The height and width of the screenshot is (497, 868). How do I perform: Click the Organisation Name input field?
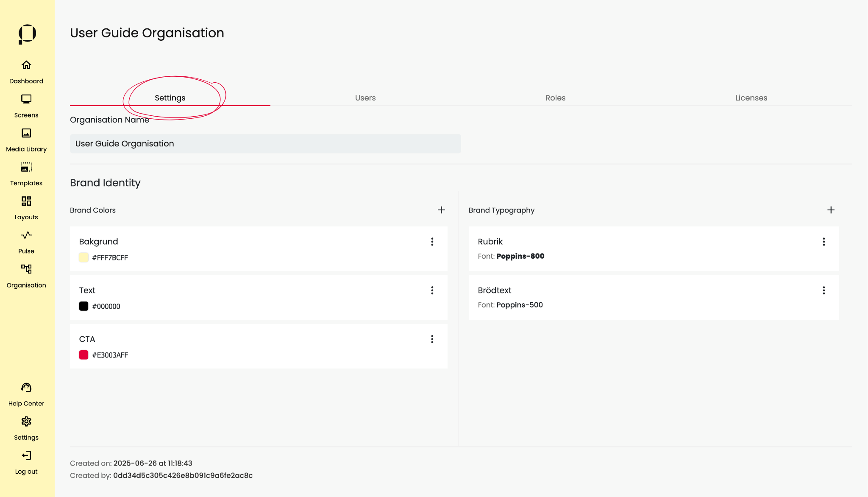click(x=265, y=144)
